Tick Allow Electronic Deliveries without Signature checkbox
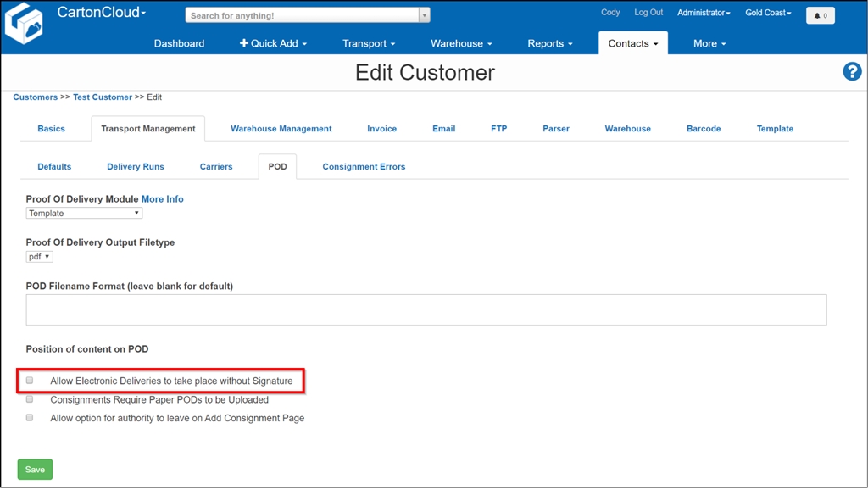The image size is (868, 490). (x=30, y=381)
